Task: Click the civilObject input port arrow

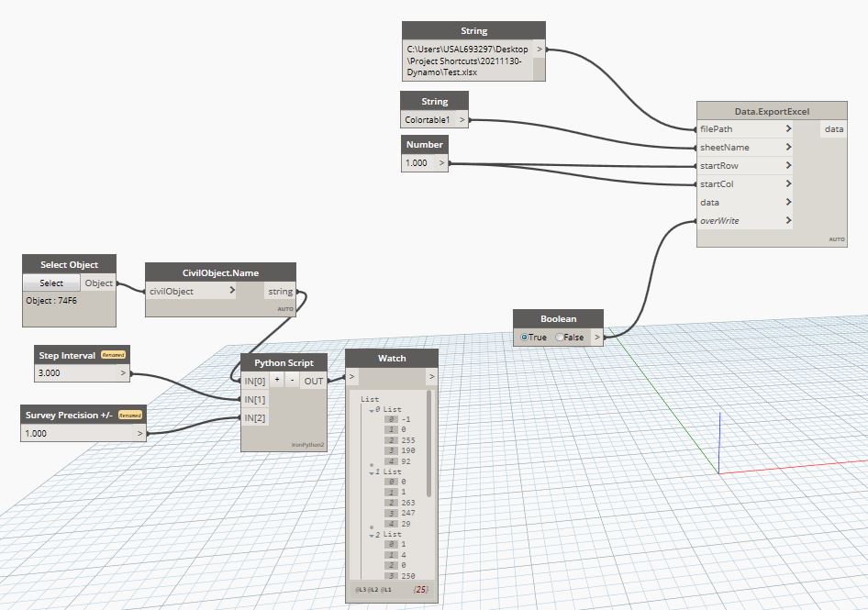Action: [x=232, y=290]
